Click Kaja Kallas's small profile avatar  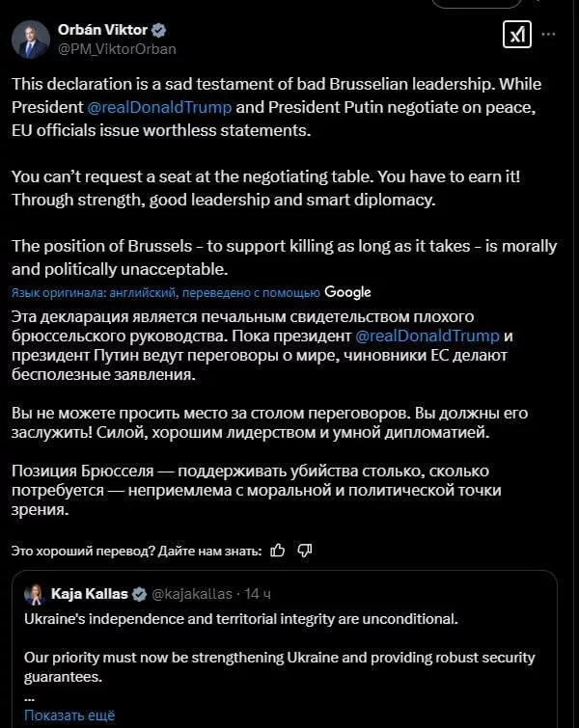34,593
